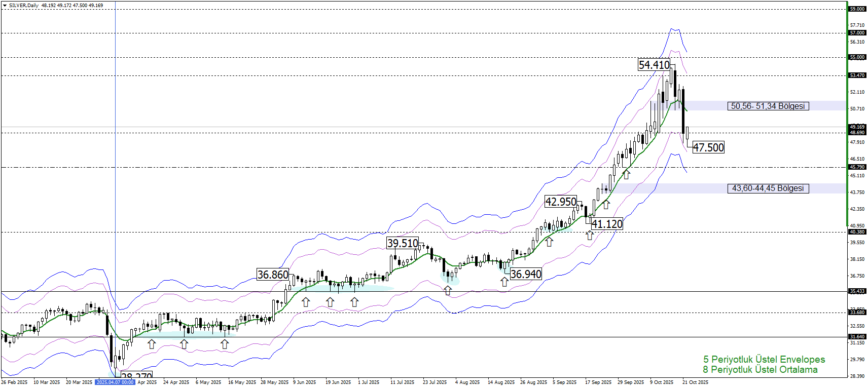Click the 9 Jun 2025 date label
868x388 pixels.
pos(304,382)
